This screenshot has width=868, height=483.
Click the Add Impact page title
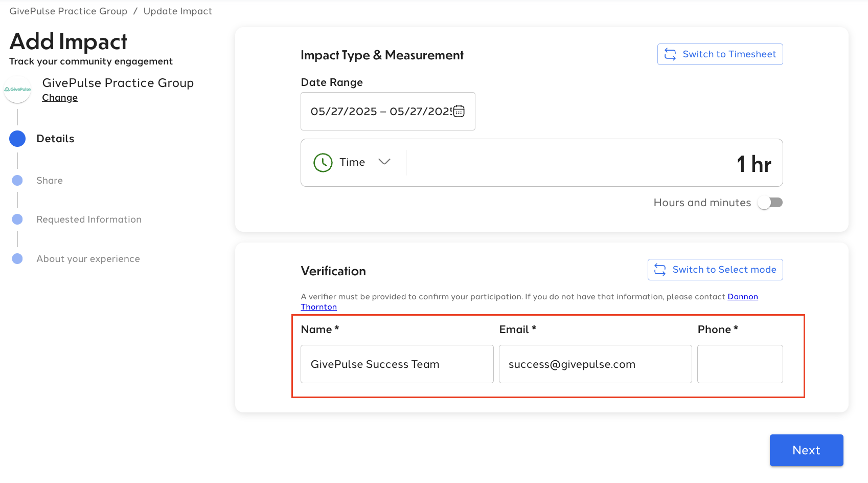tap(68, 41)
